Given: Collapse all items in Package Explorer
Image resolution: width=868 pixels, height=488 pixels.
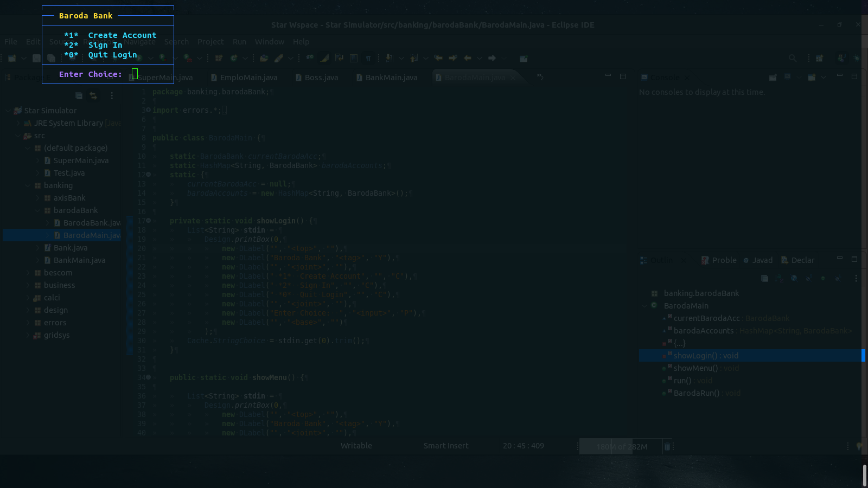Looking at the screenshot, I should [79, 95].
